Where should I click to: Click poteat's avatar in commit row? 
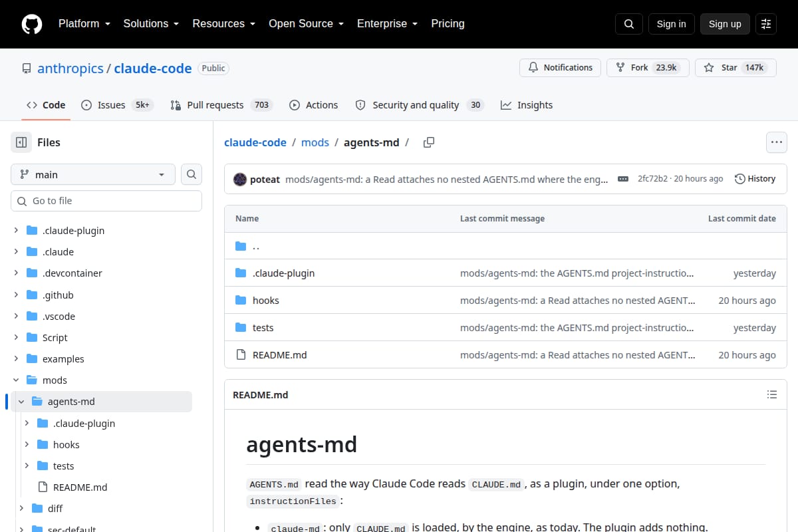239,179
